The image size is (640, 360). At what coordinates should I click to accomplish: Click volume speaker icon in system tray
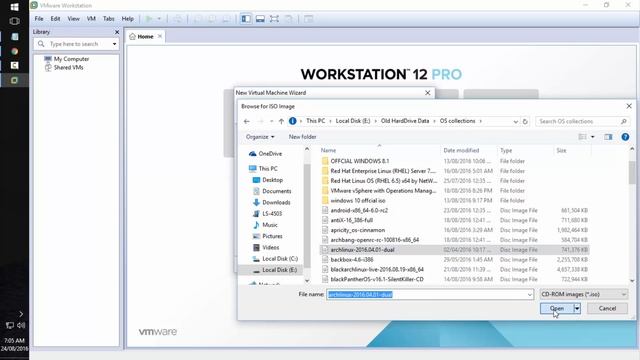(21, 325)
